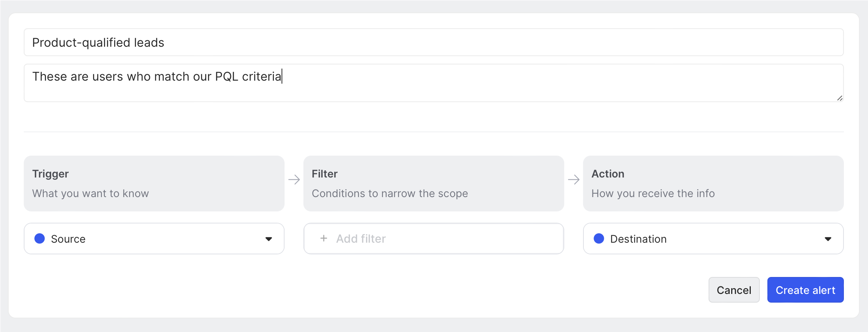
Task: Open the Source selector by its label
Action: point(68,239)
